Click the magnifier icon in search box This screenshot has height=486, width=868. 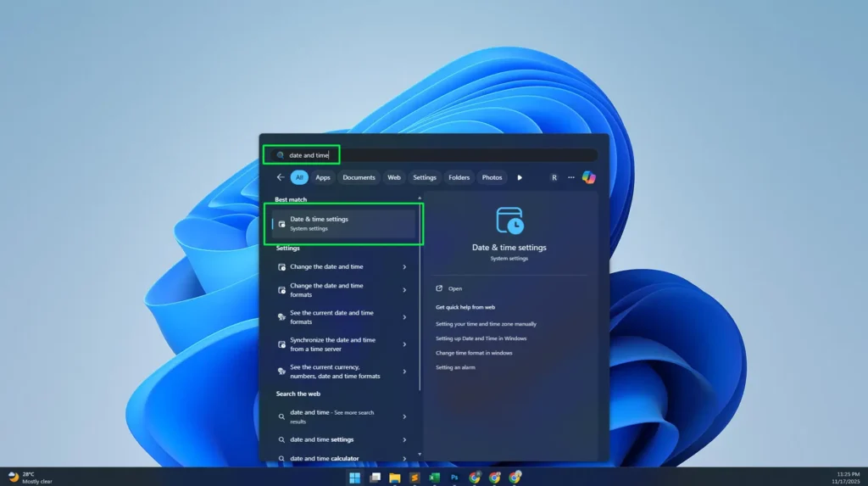[x=280, y=155]
